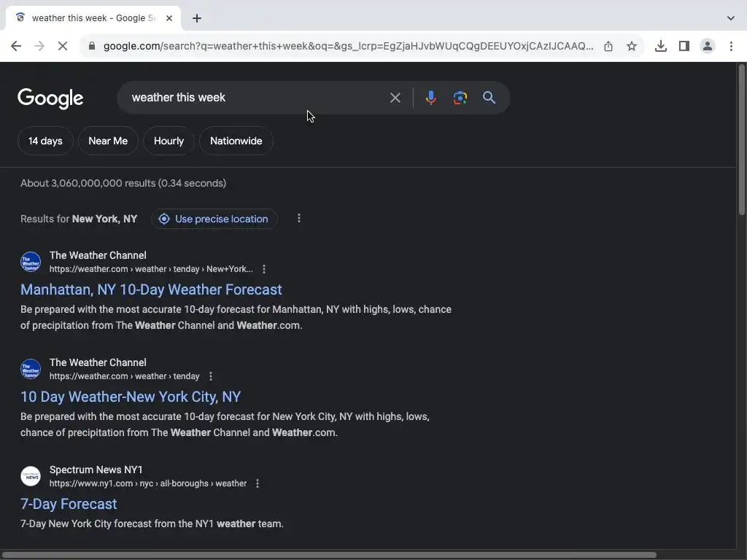
Task: Click the horizontal page scrollbar
Action: [x=329, y=555]
